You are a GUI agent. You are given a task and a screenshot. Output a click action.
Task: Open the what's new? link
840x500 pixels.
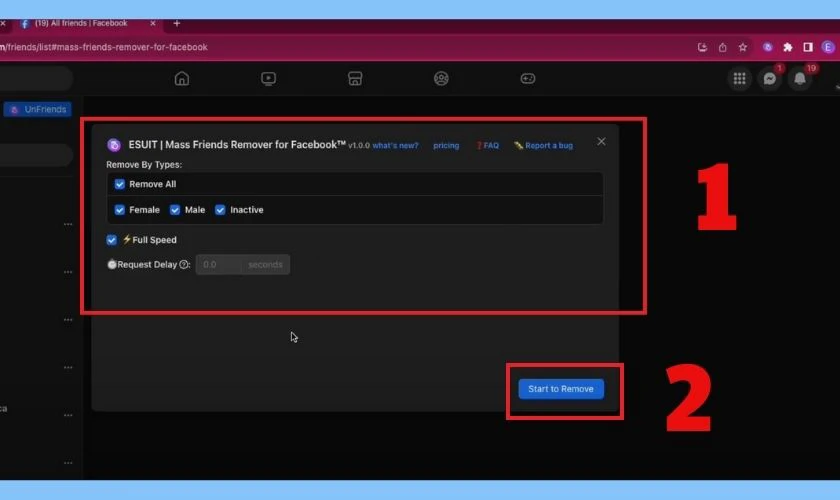click(395, 146)
